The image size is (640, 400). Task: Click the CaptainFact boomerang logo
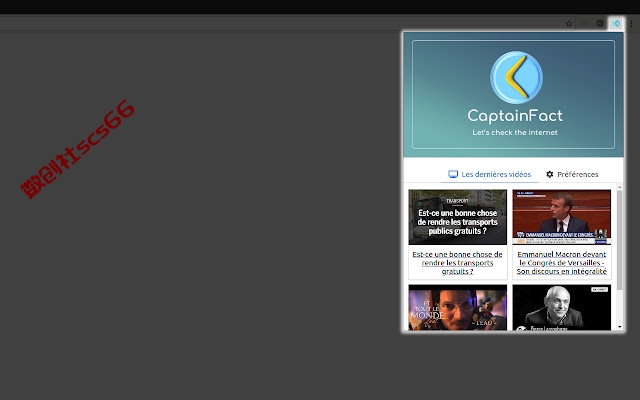(x=516, y=77)
